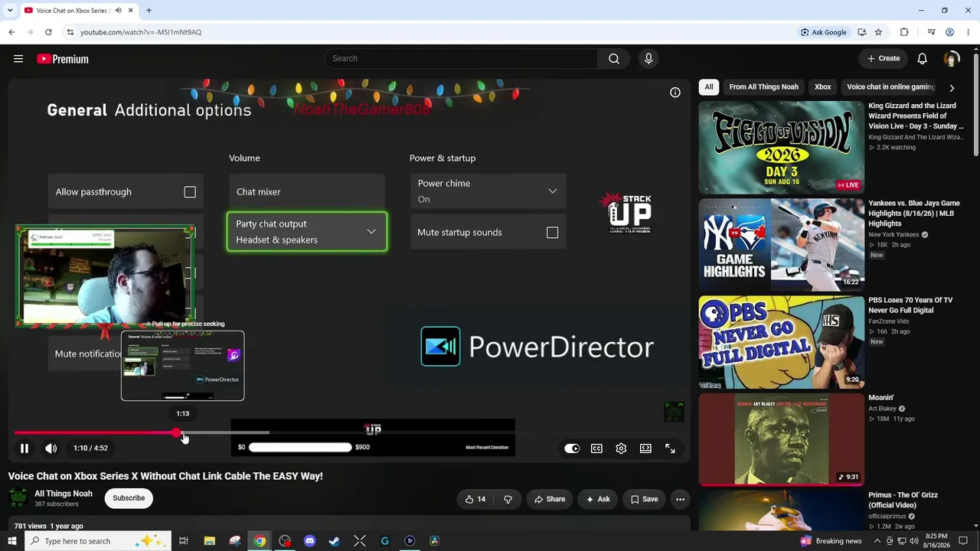Open Chrome media controls icon
This screenshot has height=551, width=980.
(x=931, y=32)
